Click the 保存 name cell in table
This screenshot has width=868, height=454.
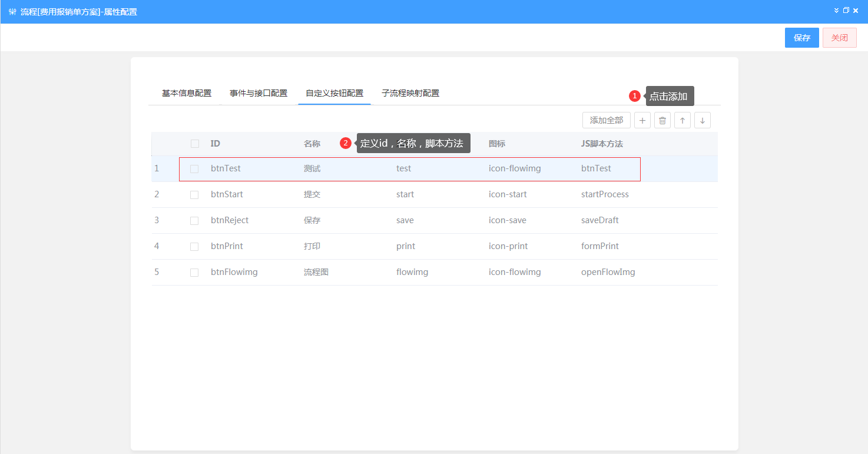[x=312, y=220]
